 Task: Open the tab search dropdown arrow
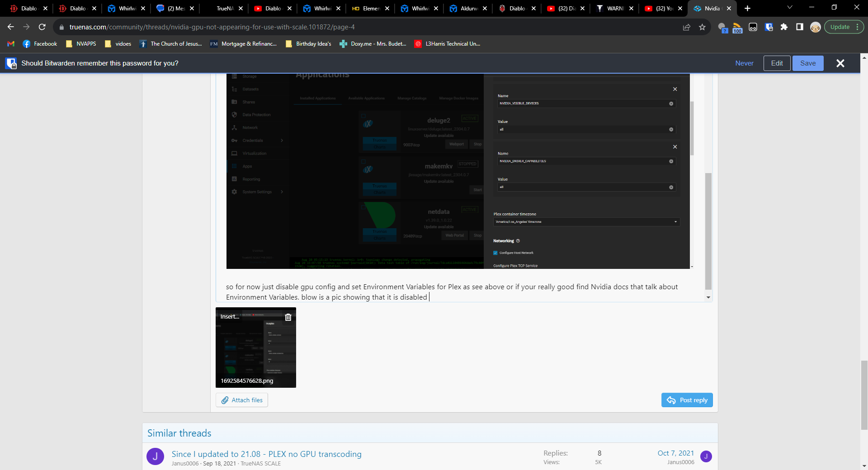[790, 8]
